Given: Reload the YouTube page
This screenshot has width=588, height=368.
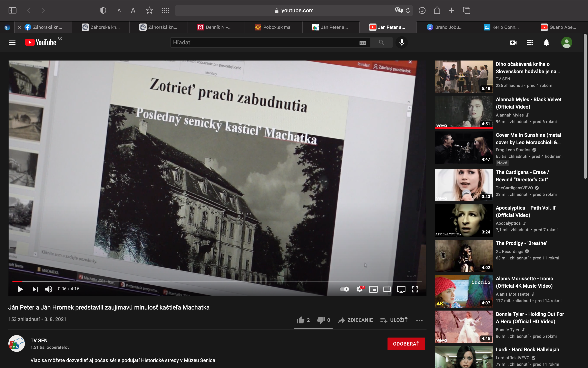Looking at the screenshot, I should 408,10.
